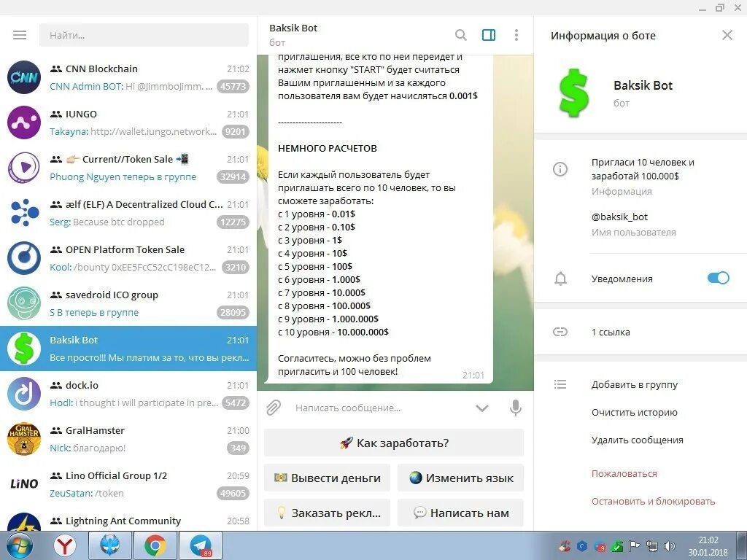Click the LiNO logo avatar

click(x=24, y=484)
